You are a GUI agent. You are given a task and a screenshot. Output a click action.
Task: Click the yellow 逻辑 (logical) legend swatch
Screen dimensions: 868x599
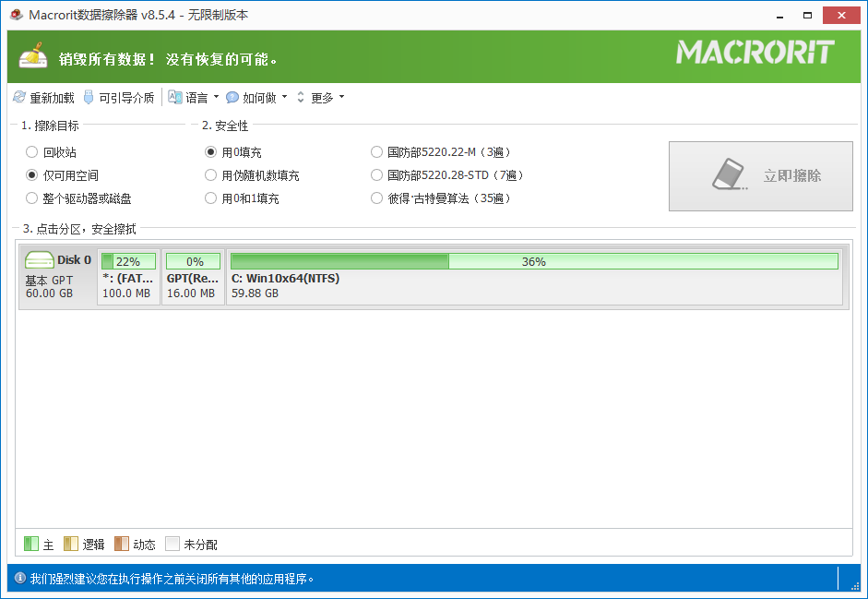point(71,544)
